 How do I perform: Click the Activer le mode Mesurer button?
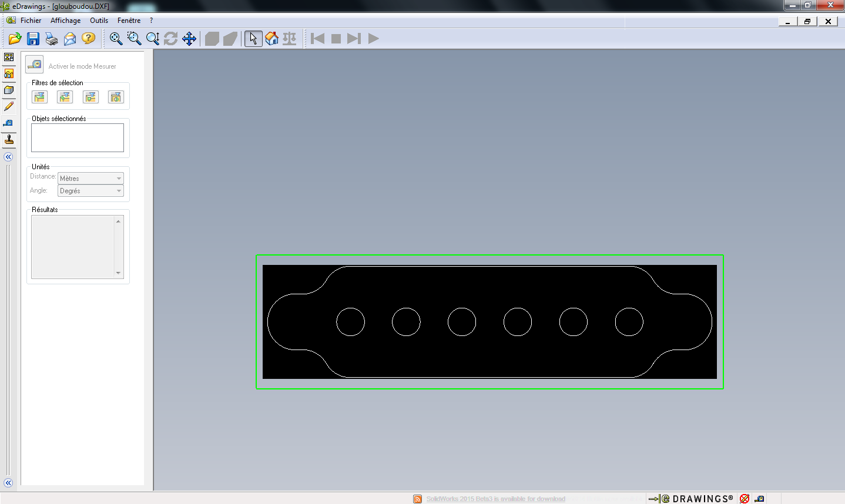35,65
